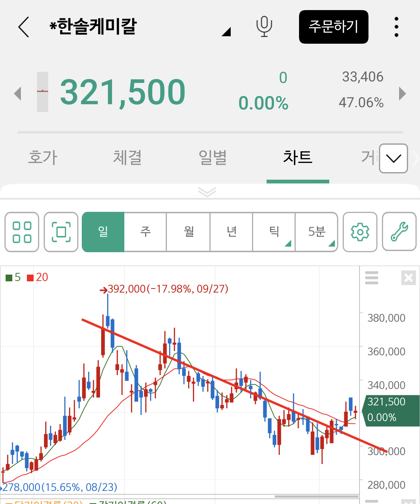Collapse the header with double chevron handle
Screen dimensions: 420x504
pos(207,192)
